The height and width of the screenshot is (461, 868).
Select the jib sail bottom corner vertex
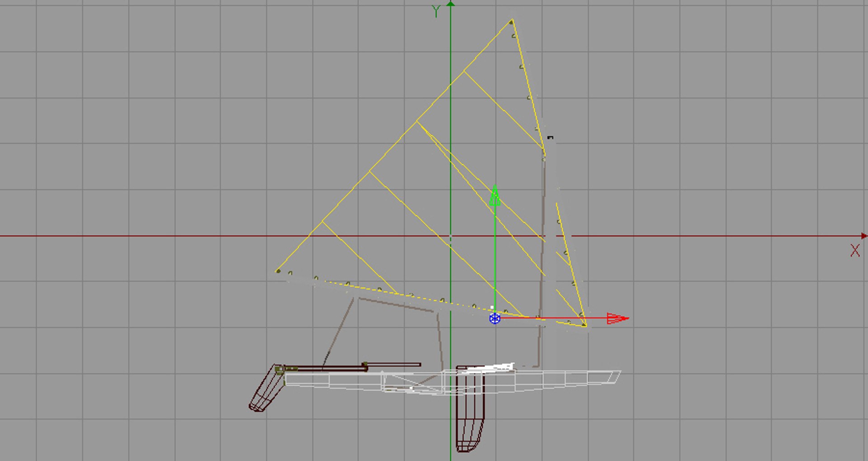[584, 325]
